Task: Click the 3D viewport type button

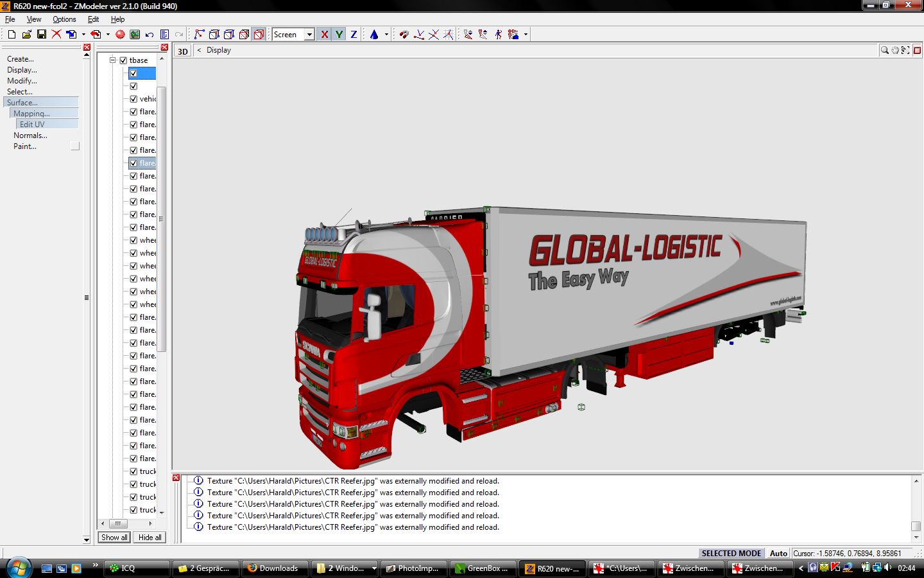Action: pos(183,51)
